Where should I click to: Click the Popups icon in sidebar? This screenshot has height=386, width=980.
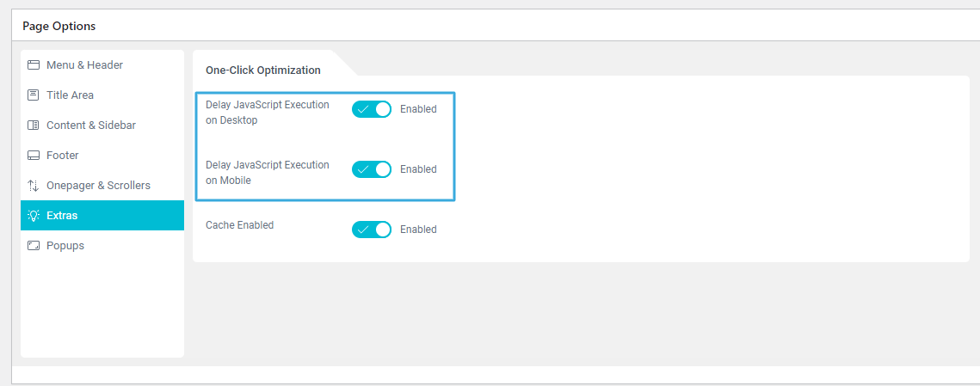[34, 246]
